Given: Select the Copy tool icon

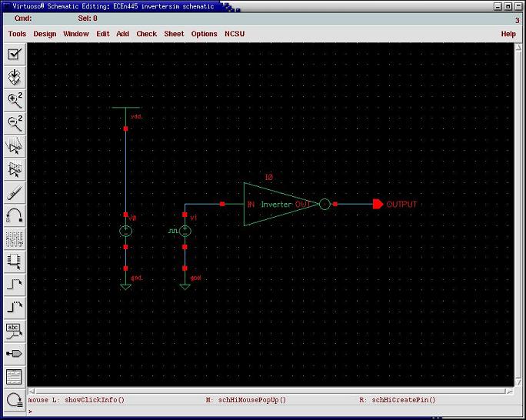Looking at the screenshot, I should 15,169.
